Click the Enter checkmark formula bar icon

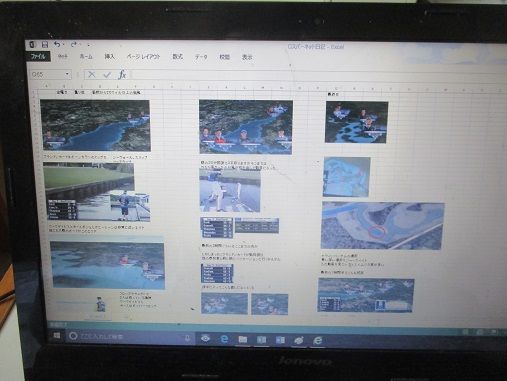[x=107, y=75]
